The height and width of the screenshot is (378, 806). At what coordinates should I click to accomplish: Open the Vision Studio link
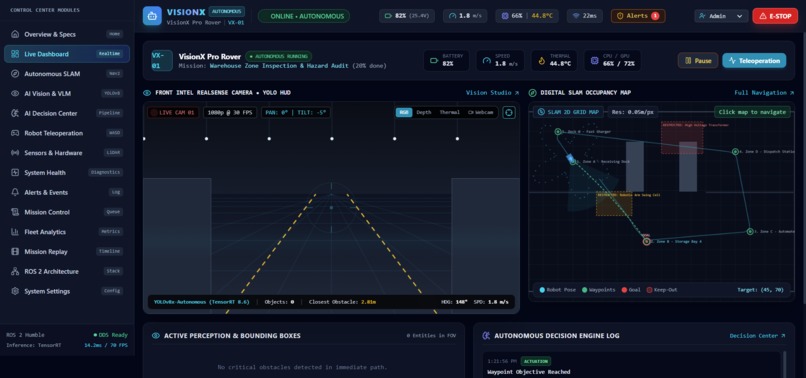[492, 93]
